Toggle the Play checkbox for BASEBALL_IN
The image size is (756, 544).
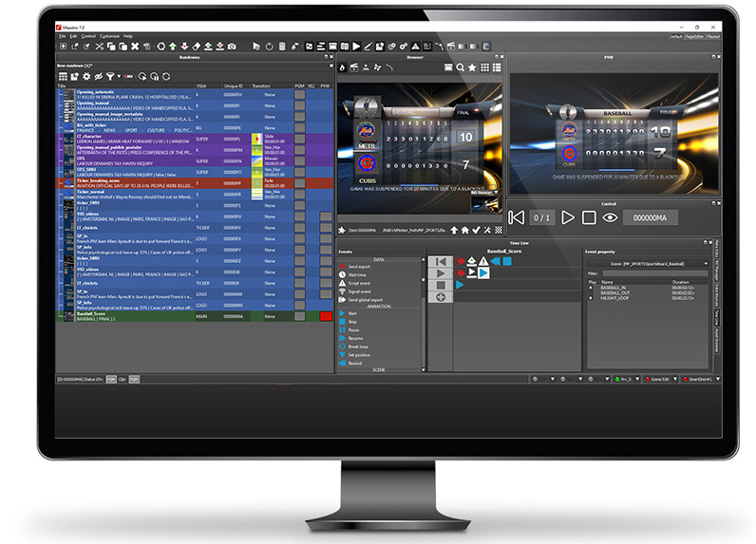[592, 286]
